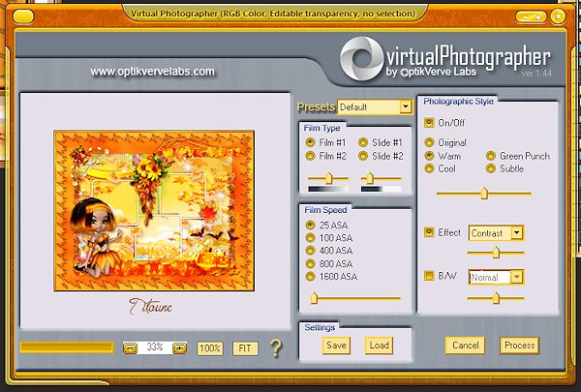Open help with the question mark icon

[276, 347]
